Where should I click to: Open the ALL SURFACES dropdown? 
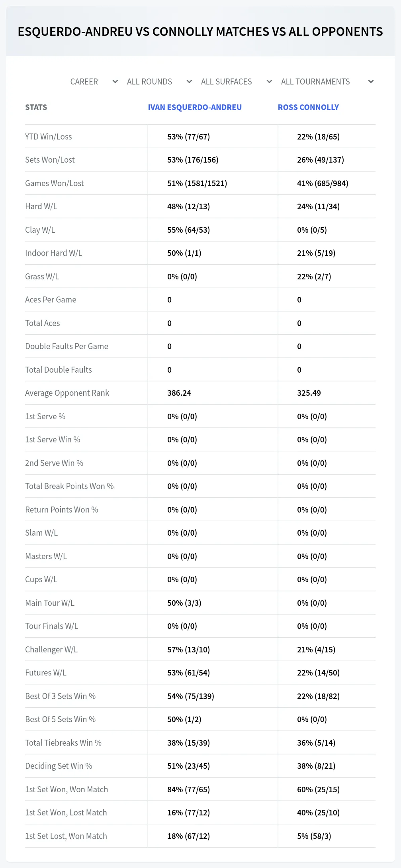click(x=237, y=82)
